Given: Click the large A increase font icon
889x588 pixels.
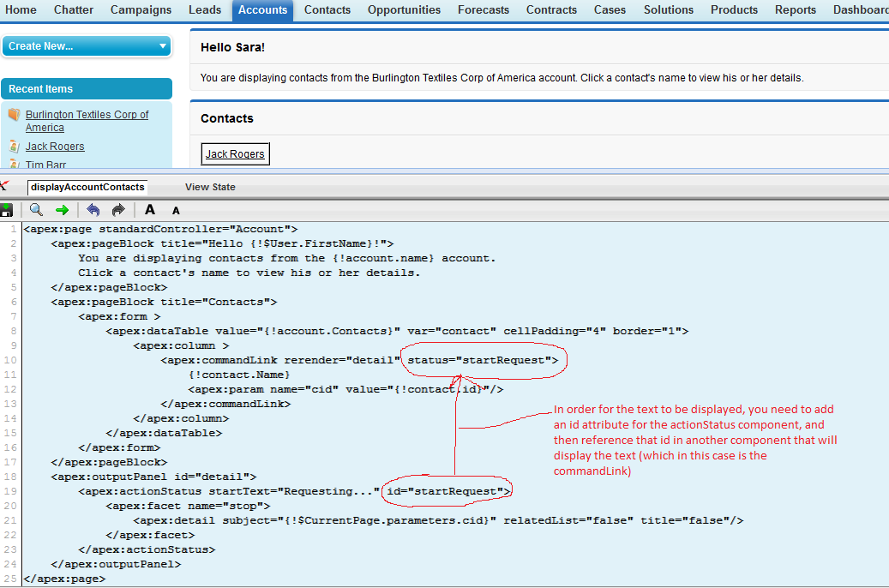Looking at the screenshot, I should pyautogui.click(x=150, y=210).
